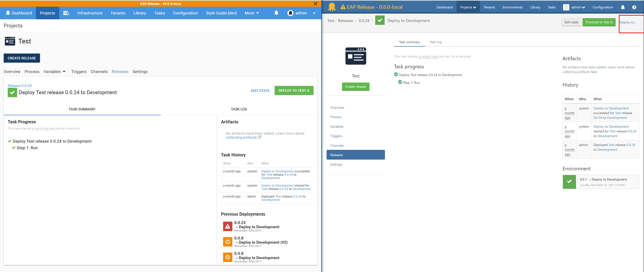Click the Deploy to... link
Image resolution: width=644 pixels, height=272 pixels.
(628, 22)
